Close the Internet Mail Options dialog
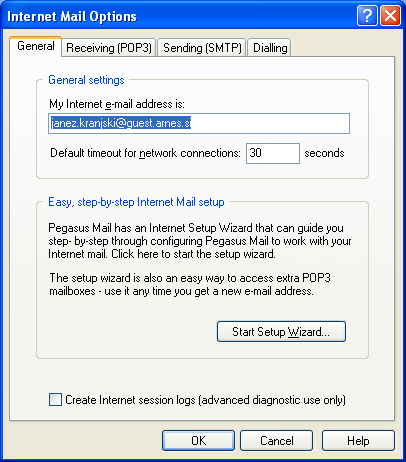 [390, 16]
